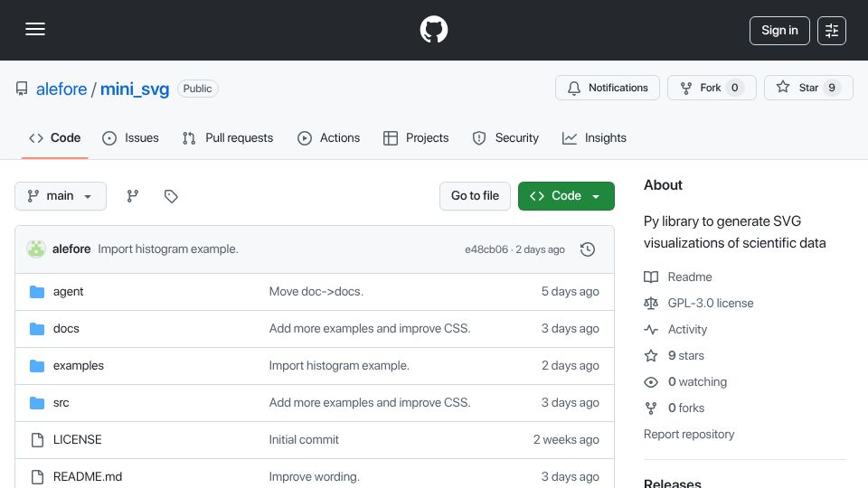This screenshot has height=488, width=868.
Task: View tags via the tag icon
Action: 171,196
